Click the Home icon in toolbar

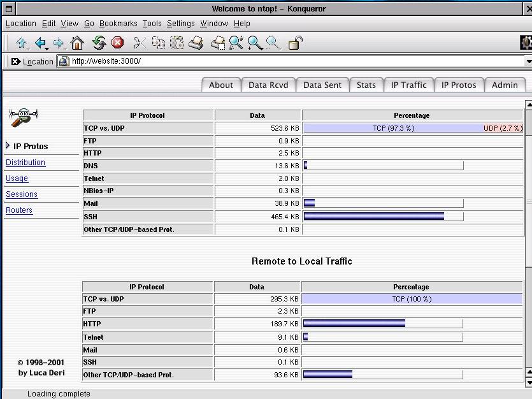click(x=77, y=43)
